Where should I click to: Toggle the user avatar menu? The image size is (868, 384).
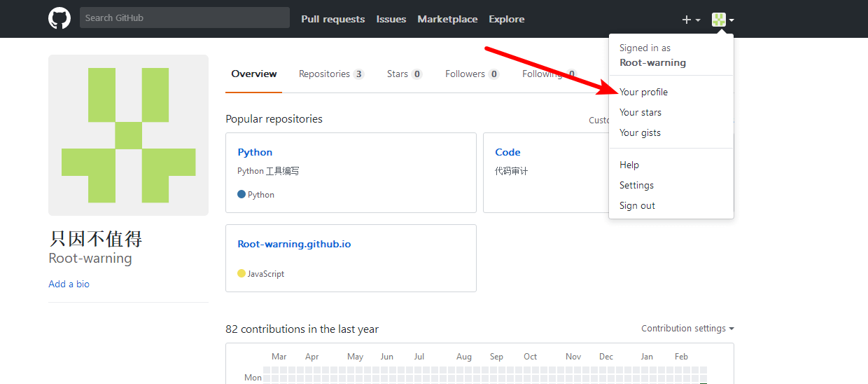click(x=723, y=20)
